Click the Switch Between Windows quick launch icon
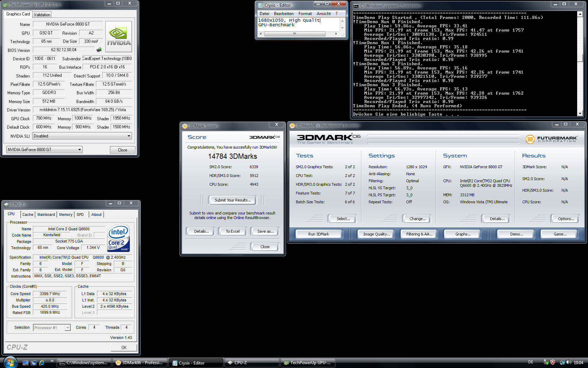This screenshot has height=368, width=588. pos(34,363)
